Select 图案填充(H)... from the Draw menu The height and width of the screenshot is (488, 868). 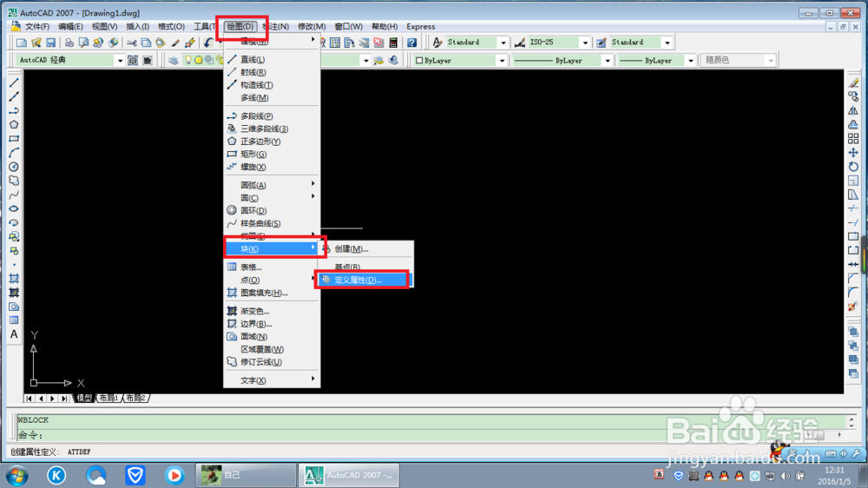[271, 293]
